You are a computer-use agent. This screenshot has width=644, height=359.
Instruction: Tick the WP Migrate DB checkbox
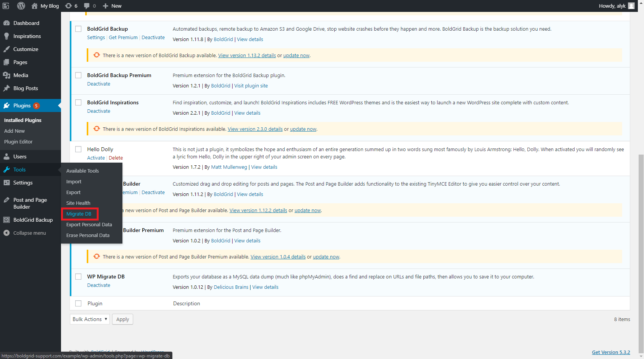(x=78, y=277)
